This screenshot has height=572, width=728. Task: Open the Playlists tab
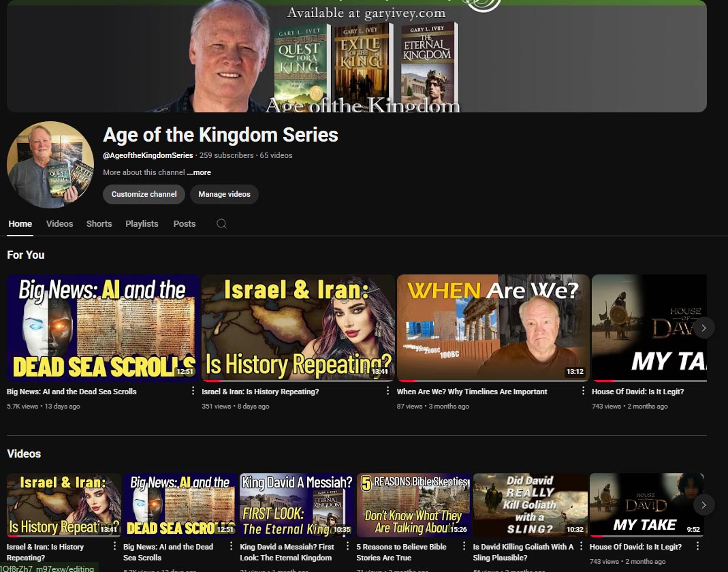(142, 224)
